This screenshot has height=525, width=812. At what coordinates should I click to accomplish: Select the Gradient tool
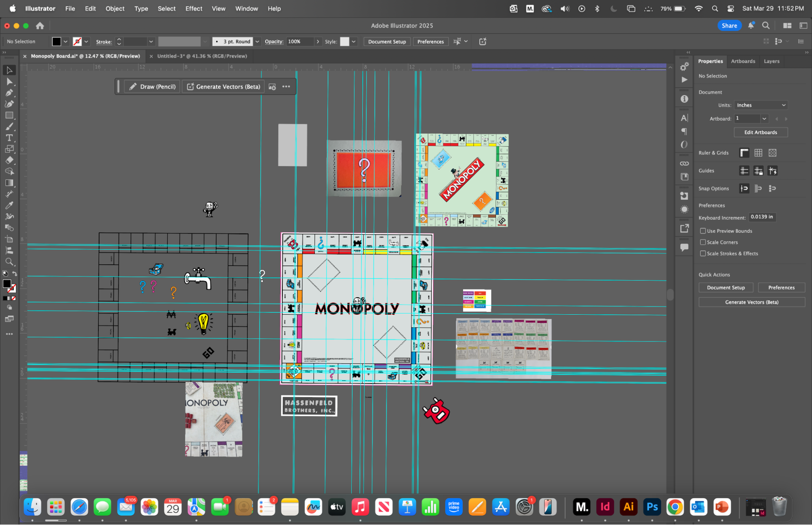click(9, 183)
